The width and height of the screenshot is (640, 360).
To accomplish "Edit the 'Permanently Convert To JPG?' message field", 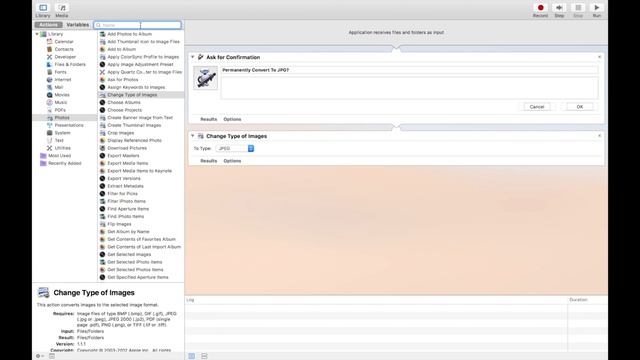I will (409, 70).
